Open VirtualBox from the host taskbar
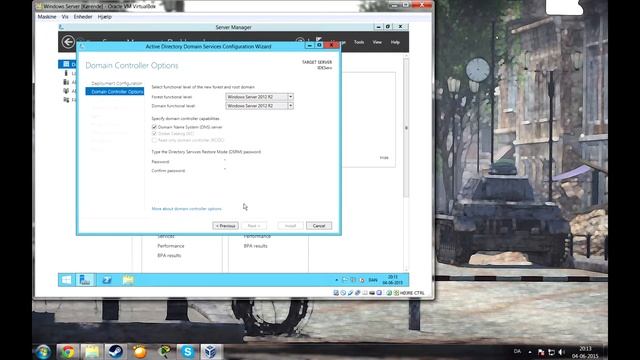640x360 pixels. coord(211,352)
